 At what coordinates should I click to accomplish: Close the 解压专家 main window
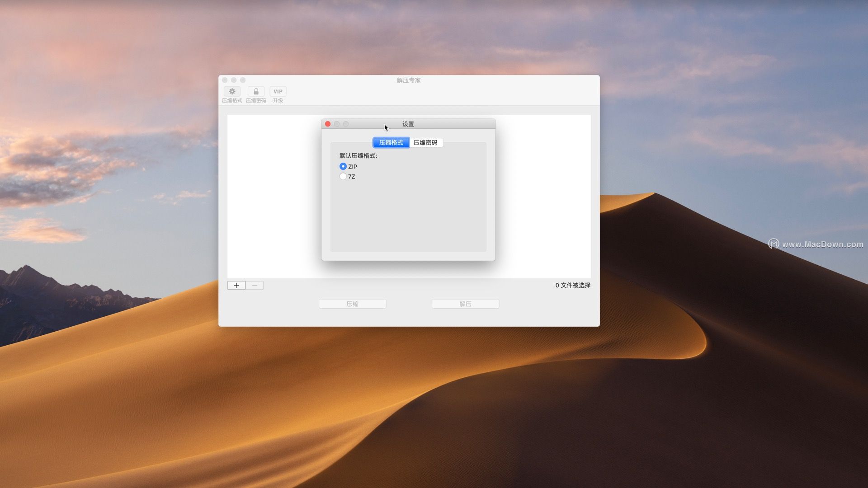225,80
